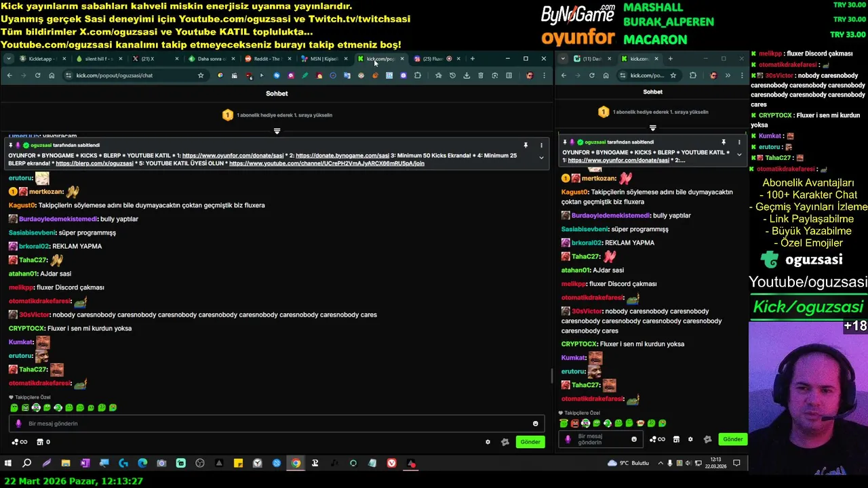868x488 pixels.
Task: Collapse the gift leaderboard bar in right chat
Action: (x=652, y=127)
